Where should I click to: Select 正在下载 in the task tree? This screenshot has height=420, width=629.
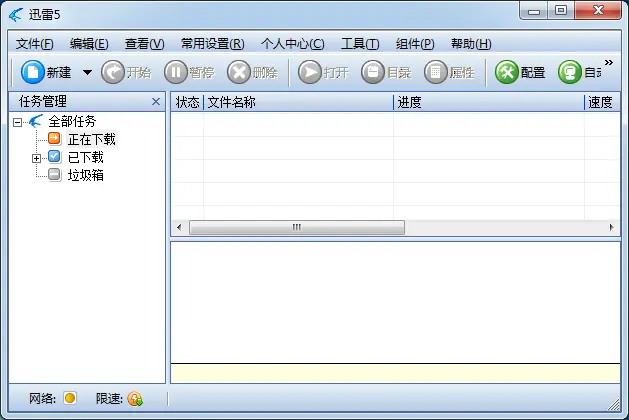pyautogui.click(x=91, y=139)
